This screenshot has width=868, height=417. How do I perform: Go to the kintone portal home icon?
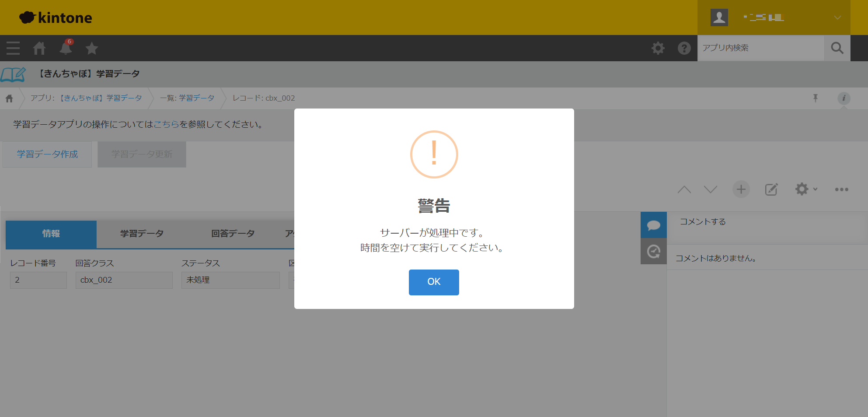coord(39,48)
